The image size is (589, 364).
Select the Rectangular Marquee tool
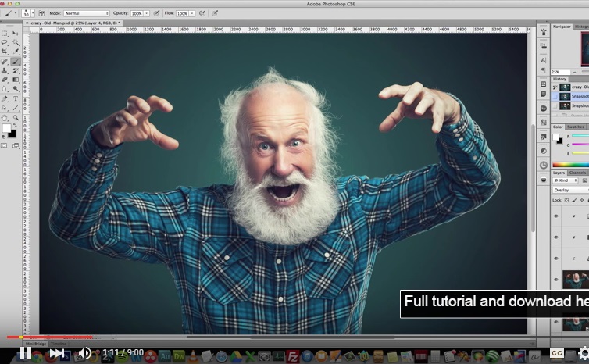pyautogui.click(x=5, y=33)
